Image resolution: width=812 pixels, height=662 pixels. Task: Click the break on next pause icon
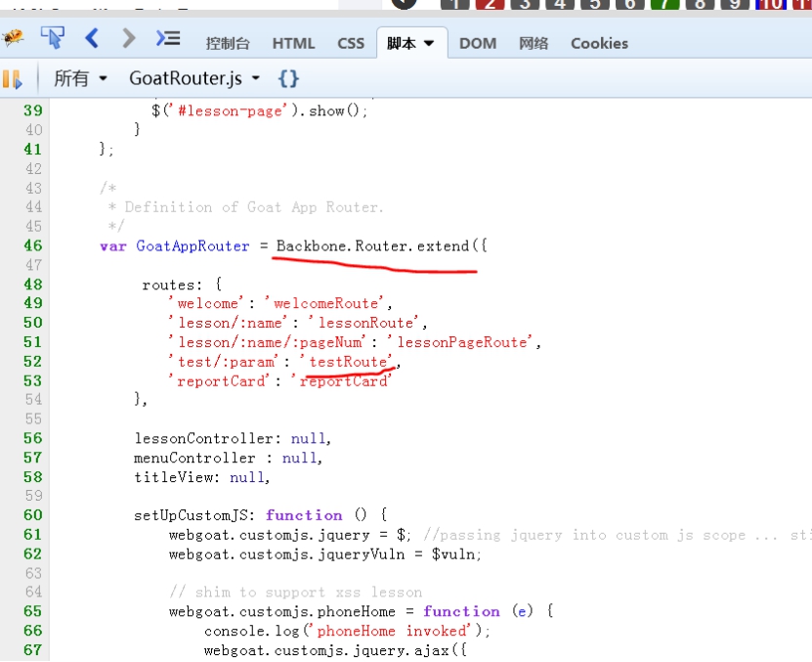tap(13, 79)
